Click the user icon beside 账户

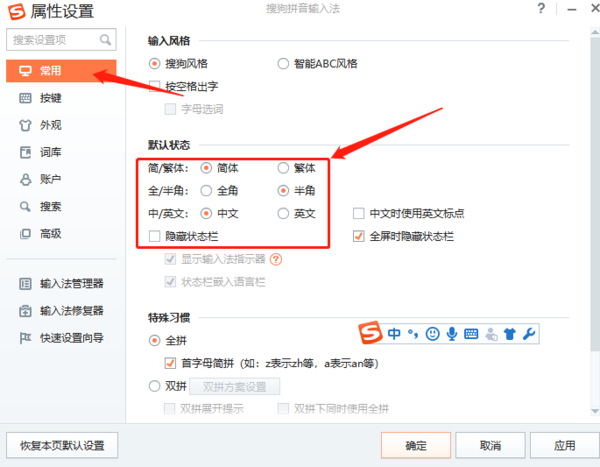[25, 179]
